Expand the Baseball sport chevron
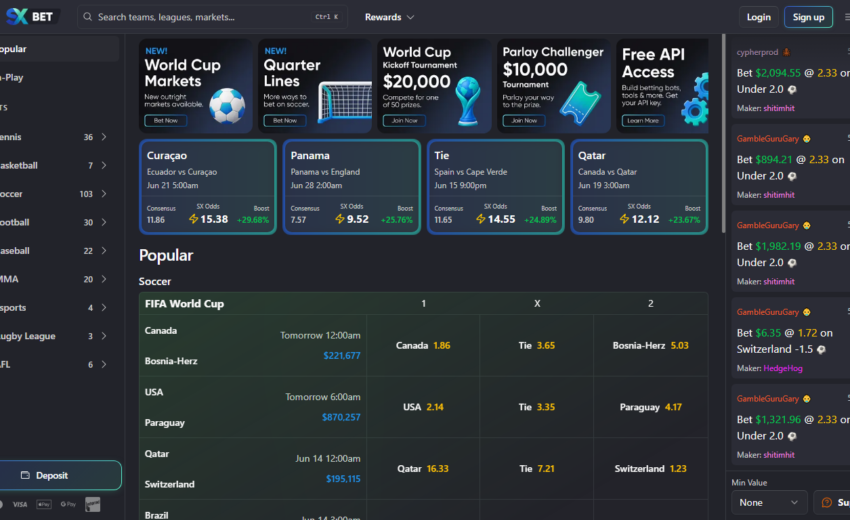Image resolution: width=850 pixels, height=520 pixels. (x=104, y=251)
